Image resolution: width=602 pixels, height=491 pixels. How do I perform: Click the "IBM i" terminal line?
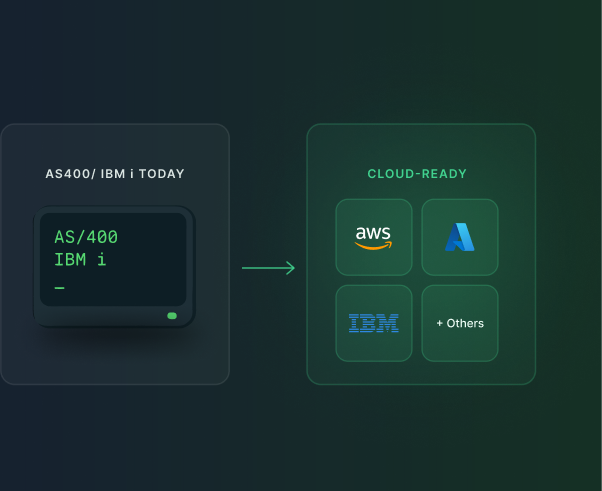[80, 260]
